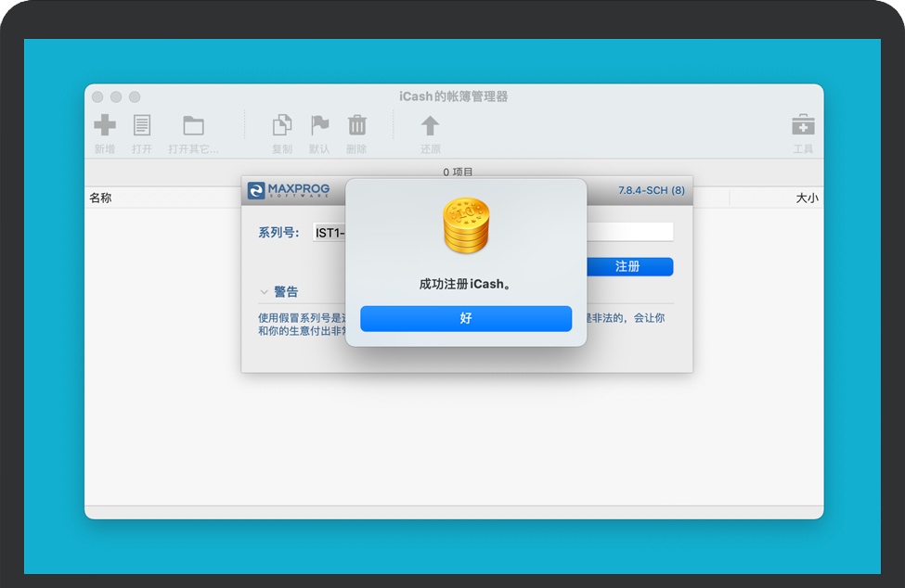Image resolution: width=905 pixels, height=588 pixels.
Task: Select the 新增 (New) toolbar icon
Action: point(105,124)
